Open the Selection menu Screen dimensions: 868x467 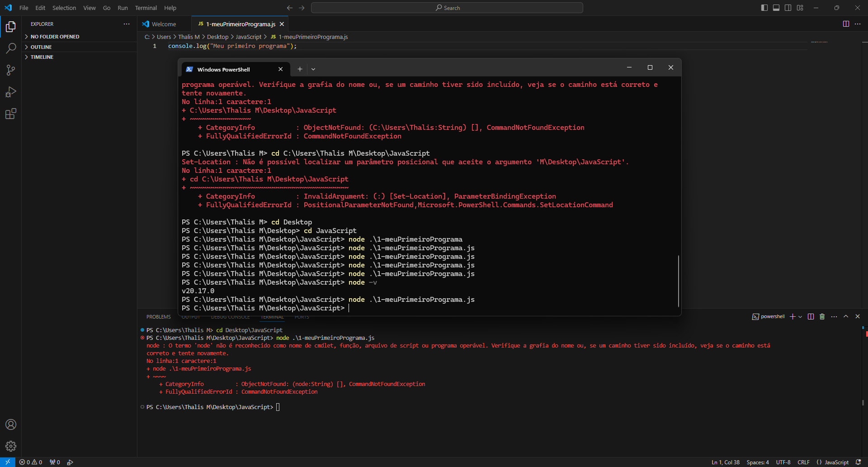pos(64,8)
